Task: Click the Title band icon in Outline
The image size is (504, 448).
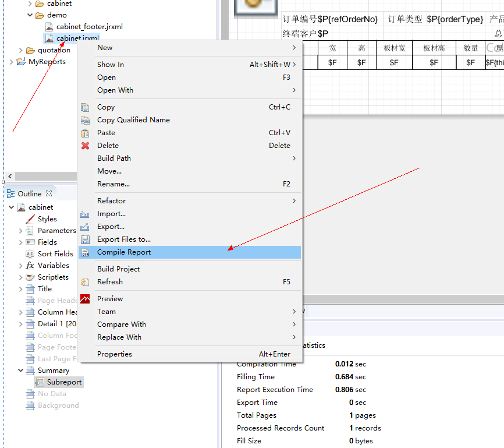Action: point(30,289)
